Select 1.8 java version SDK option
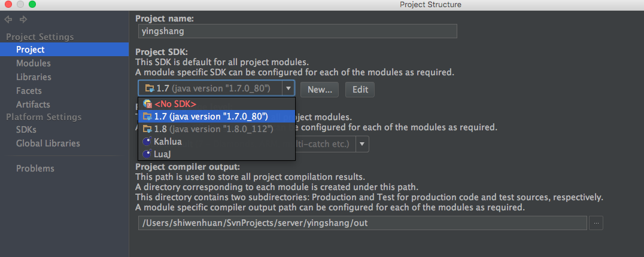Image resolution: width=644 pixels, height=257 pixels. [213, 128]
